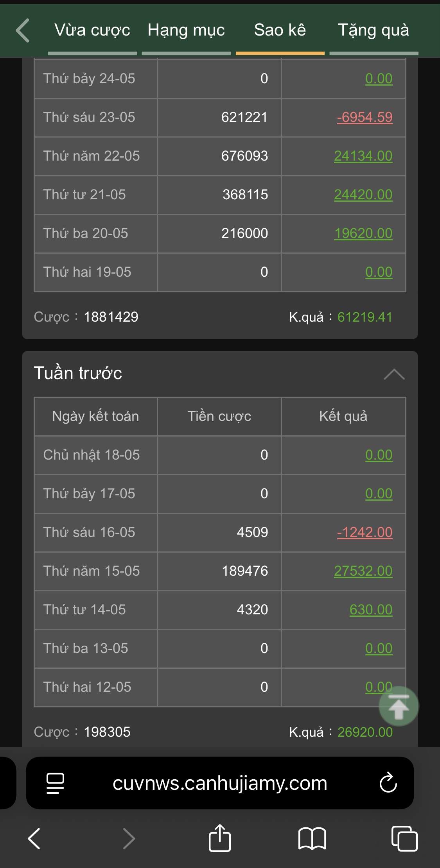This screenshot has width=440, height=868.
Task: Tap the back arrow in the header
Action: (23, 30)
